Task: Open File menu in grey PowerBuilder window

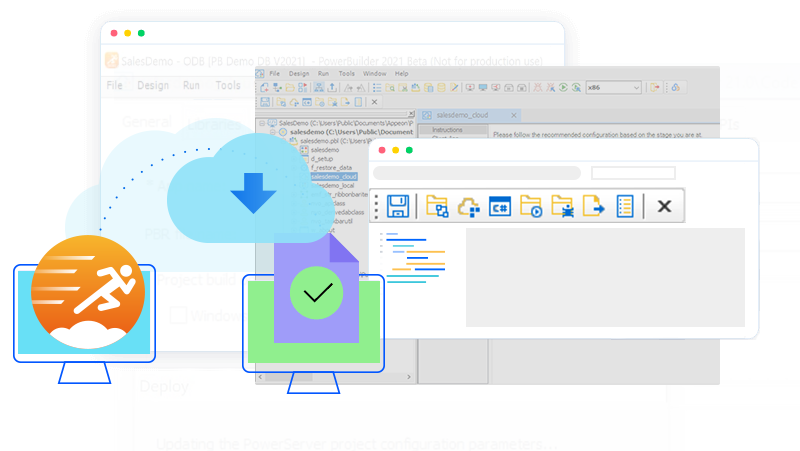Action: (x=274, y=73)
